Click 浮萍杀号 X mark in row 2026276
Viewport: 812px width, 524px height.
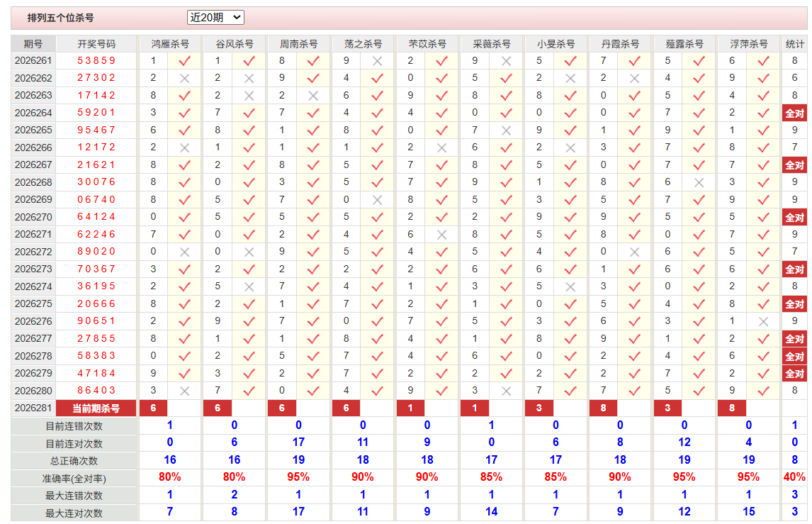coord(763,321)
